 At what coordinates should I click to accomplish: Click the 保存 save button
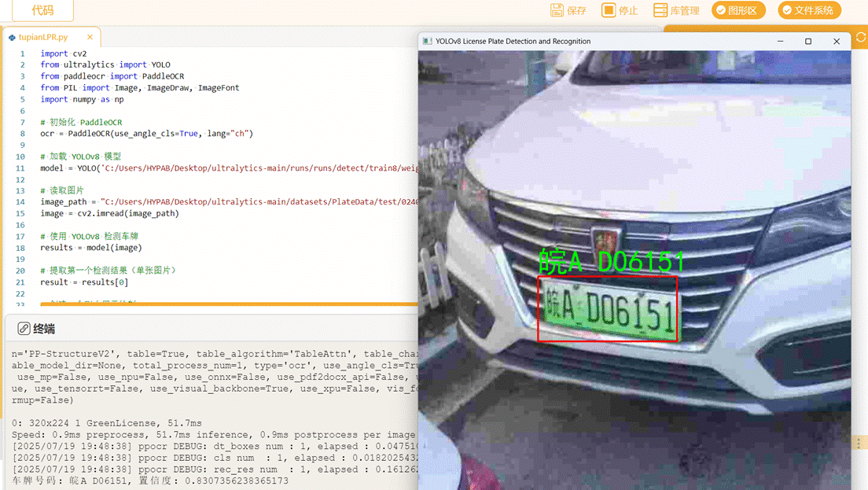tap(568, 10)
